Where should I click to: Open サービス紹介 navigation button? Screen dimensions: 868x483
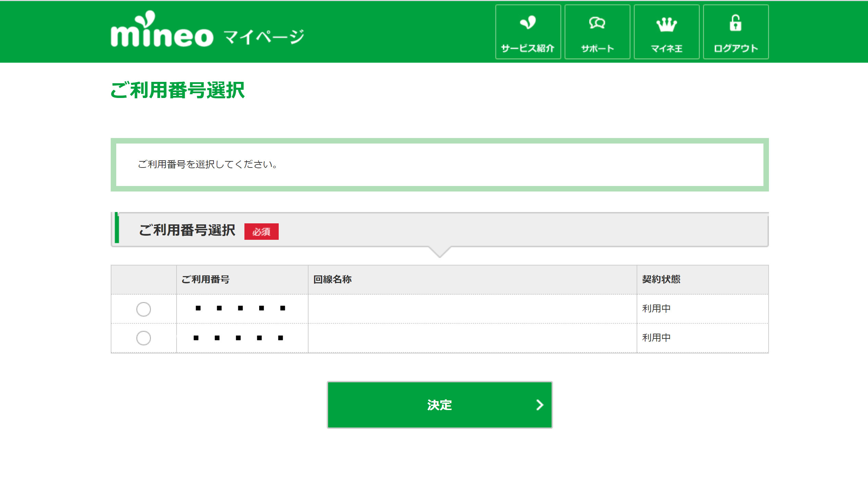coord(528,32)
